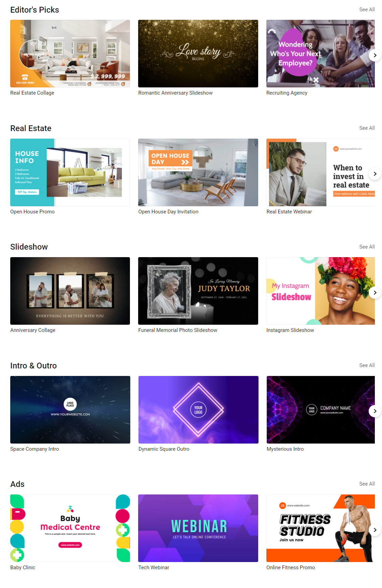This screenshot has height=588, width=382.
Task: Click next arrow in Editor's Picks row
Action: (x=375, y=55)
